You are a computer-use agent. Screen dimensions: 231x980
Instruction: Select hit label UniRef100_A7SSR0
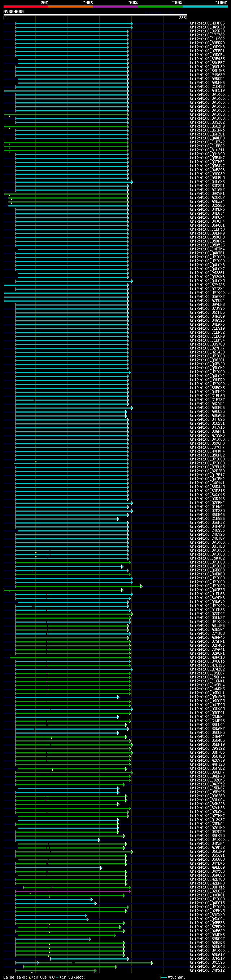point(208,436)
